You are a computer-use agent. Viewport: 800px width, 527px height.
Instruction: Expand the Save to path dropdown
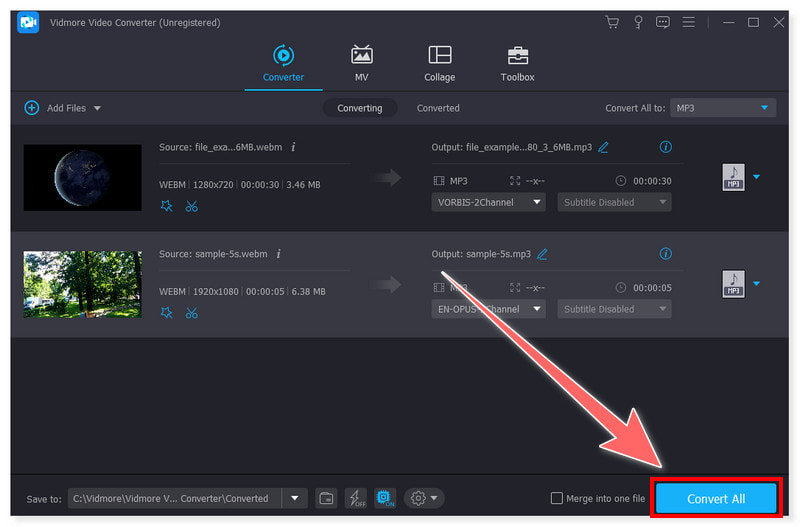coord(294,498)
